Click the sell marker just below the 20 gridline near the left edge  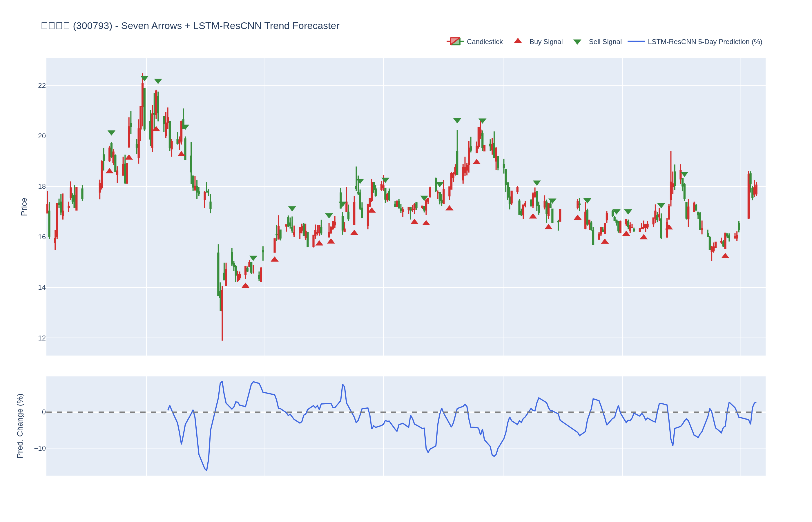click(x=111, y=133)
